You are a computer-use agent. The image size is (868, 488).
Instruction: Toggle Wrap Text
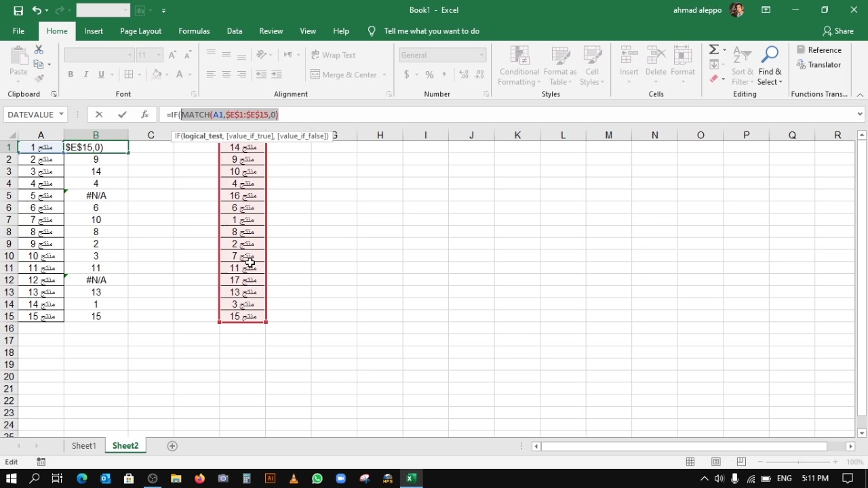pyautogui.click(x=333, y=55)
